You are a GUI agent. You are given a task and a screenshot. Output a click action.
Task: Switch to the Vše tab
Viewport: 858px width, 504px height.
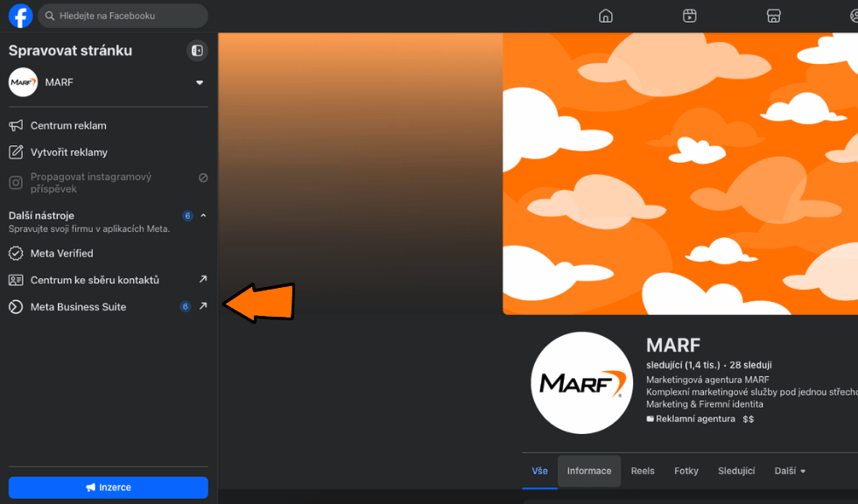tap(539, 472)
